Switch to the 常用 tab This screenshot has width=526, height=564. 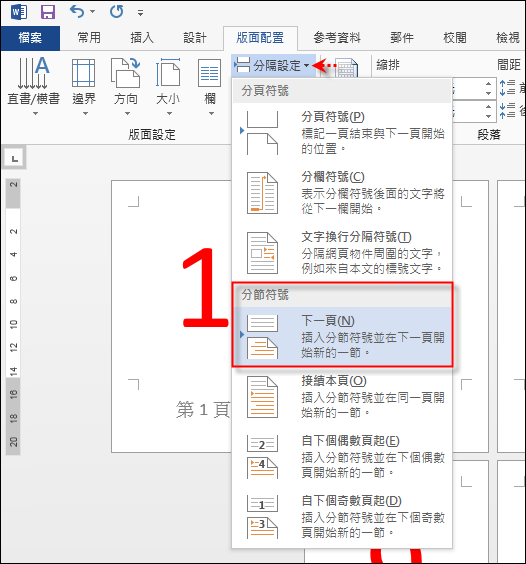coord(89,38)
